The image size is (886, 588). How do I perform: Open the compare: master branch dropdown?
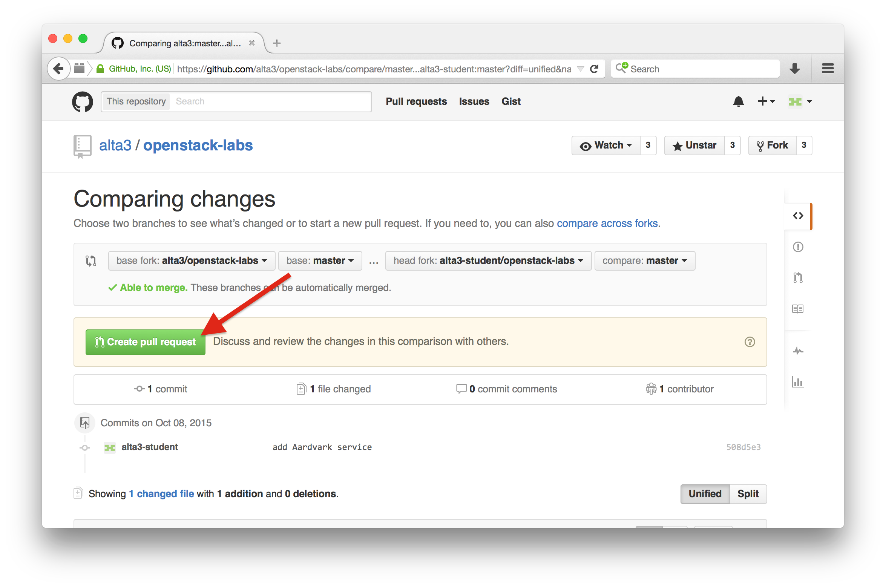pos(644,261)
